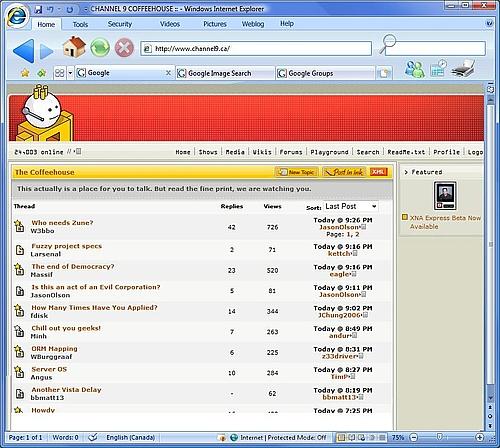Open the Who needs Zune? thread

[x=62, y=223]
